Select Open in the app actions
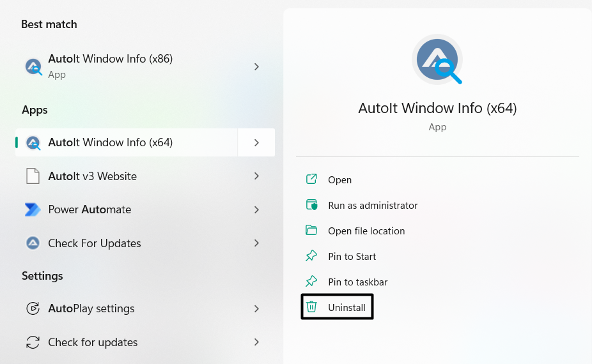 click(340, 180)
